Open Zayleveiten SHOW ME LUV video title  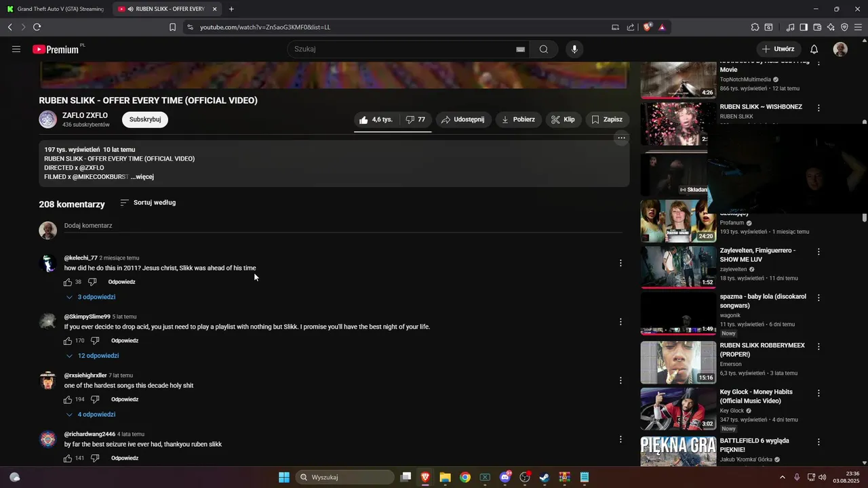[x=758, y=256]
